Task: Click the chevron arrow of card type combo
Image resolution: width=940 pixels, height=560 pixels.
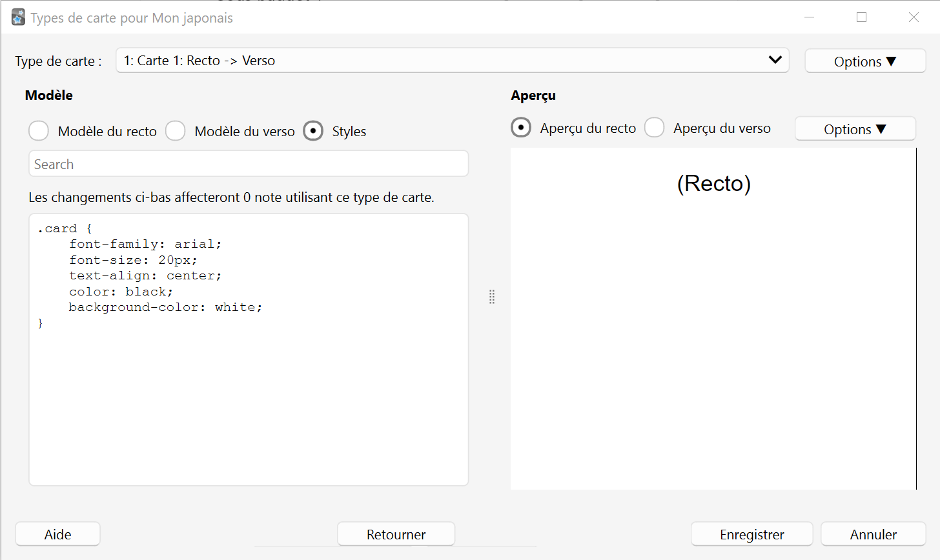Action: pos(775,60)
